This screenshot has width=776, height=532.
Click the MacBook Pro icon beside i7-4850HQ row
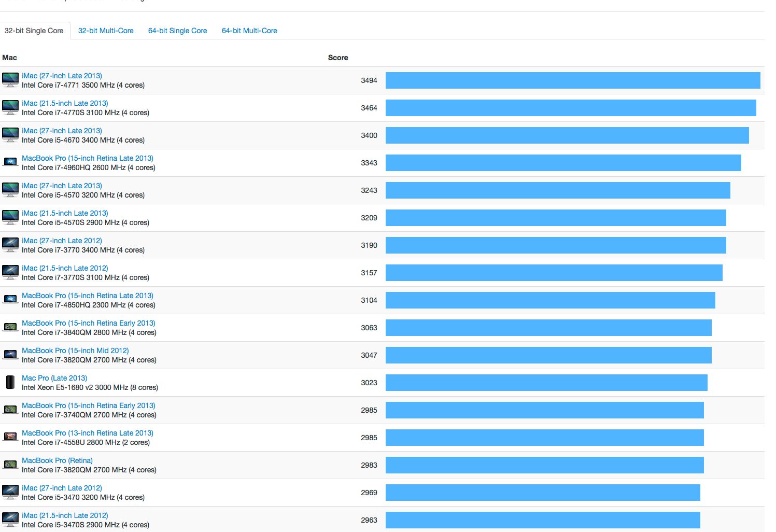tap(10, 300)
